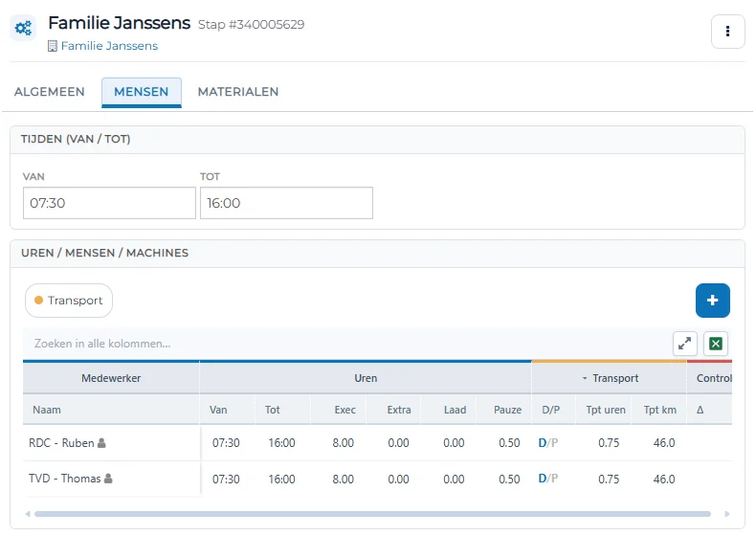This screenshot has height=536, width=756.
Task: Sort by the Van column header
Action: click(x=228, y=410)
